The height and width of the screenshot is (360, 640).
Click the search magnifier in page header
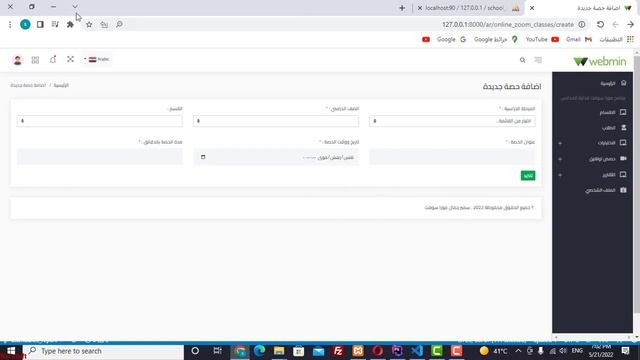[x=522, y=60]
